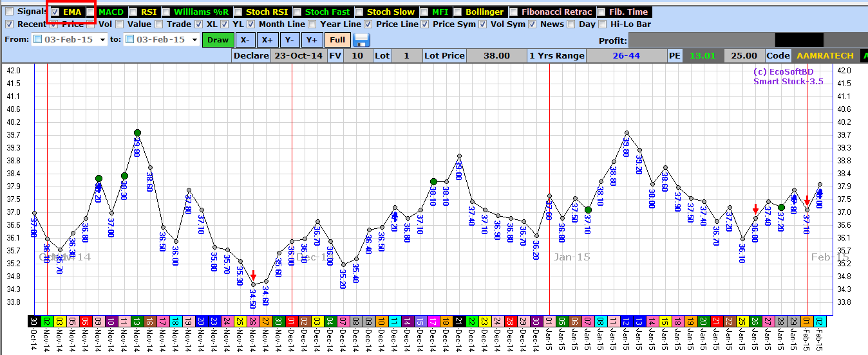Screen dimensions: 868x355
Task: Click the Full view button
Action: (x=337, y=39)
